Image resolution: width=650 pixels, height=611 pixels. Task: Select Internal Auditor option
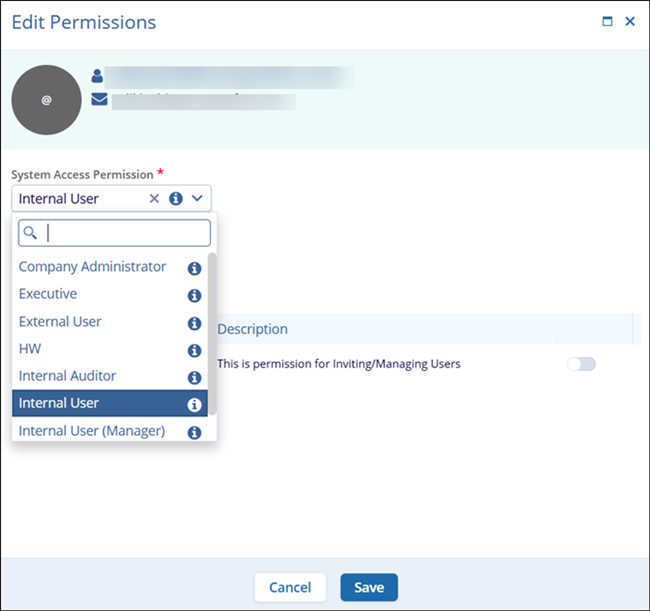pos(67,376)
